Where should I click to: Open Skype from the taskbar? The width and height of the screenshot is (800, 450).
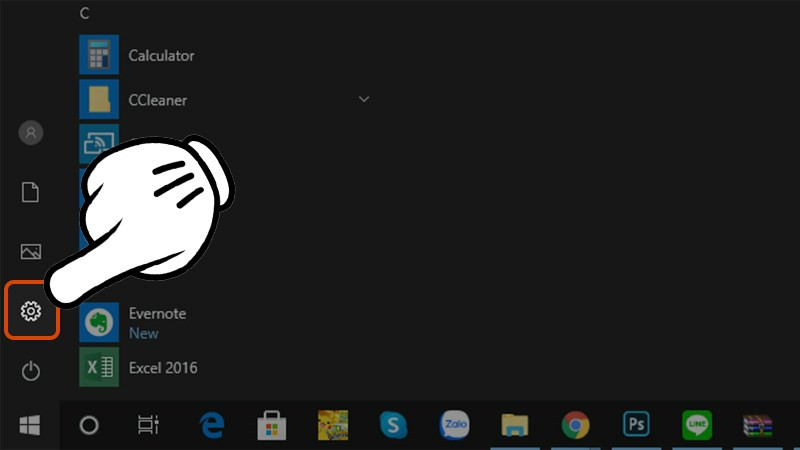point(393,425)
